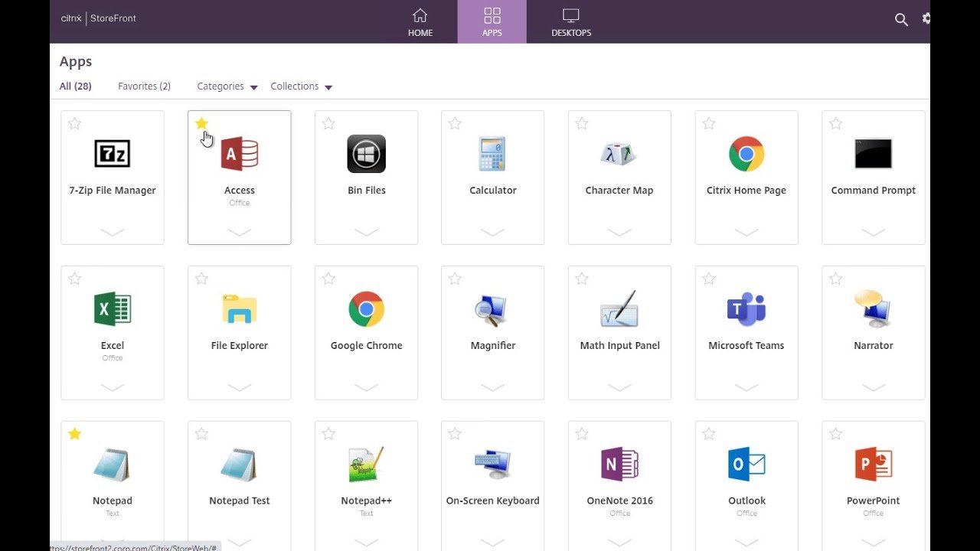Expand details chevron under Calculator
Screen dimensions: 980x551
coord(492,232)
